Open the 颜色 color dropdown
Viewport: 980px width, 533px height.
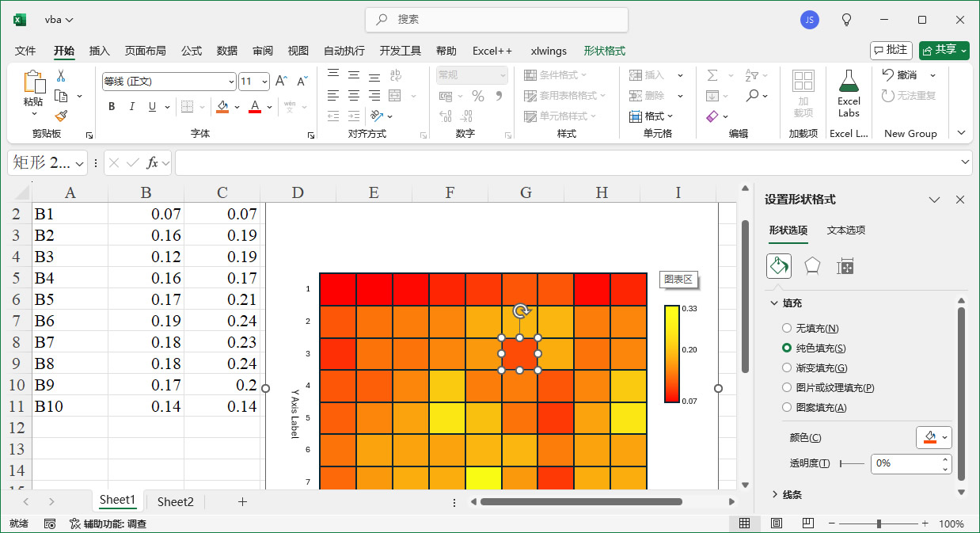(x=934, y=436)
